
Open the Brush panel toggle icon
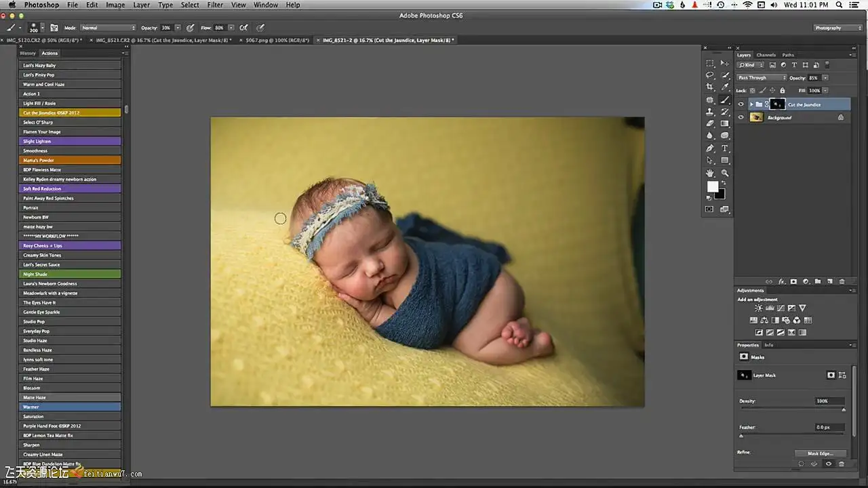[54, 28]
